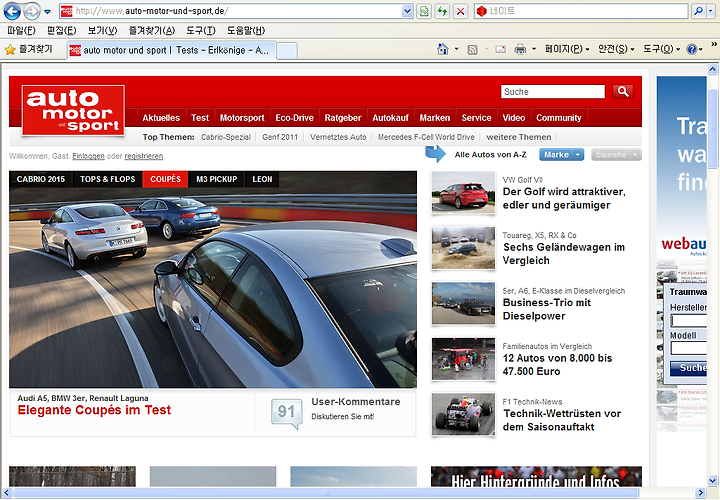720x500 pixels.
Task: Select the M3 PICKUP slider tab
Action: (x=217, y=179)
